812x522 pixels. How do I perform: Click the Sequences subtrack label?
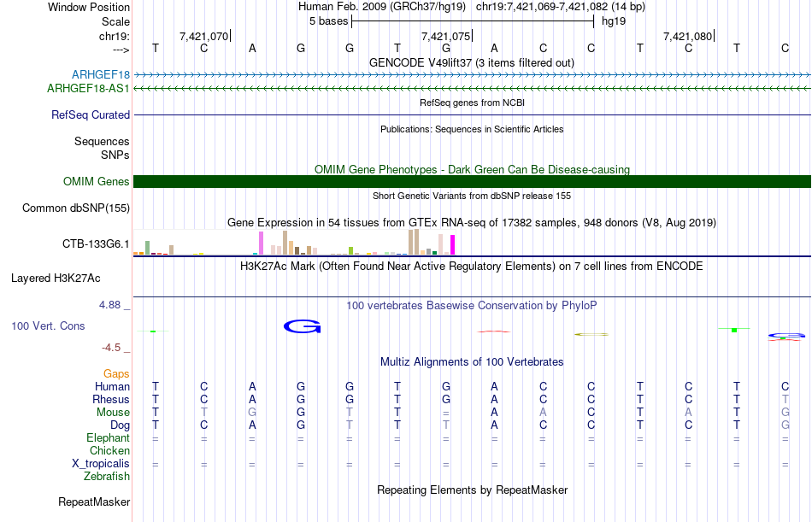coord(102,141)
